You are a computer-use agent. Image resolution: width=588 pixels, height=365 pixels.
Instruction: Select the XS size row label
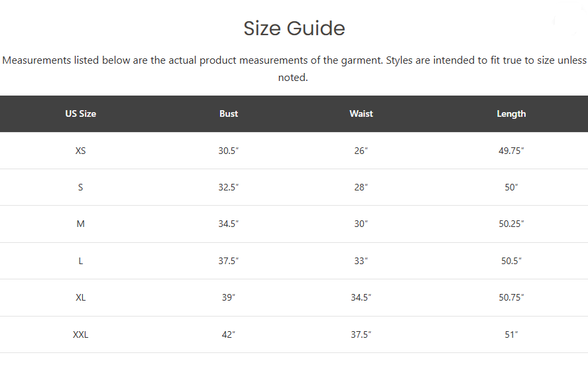81,151
